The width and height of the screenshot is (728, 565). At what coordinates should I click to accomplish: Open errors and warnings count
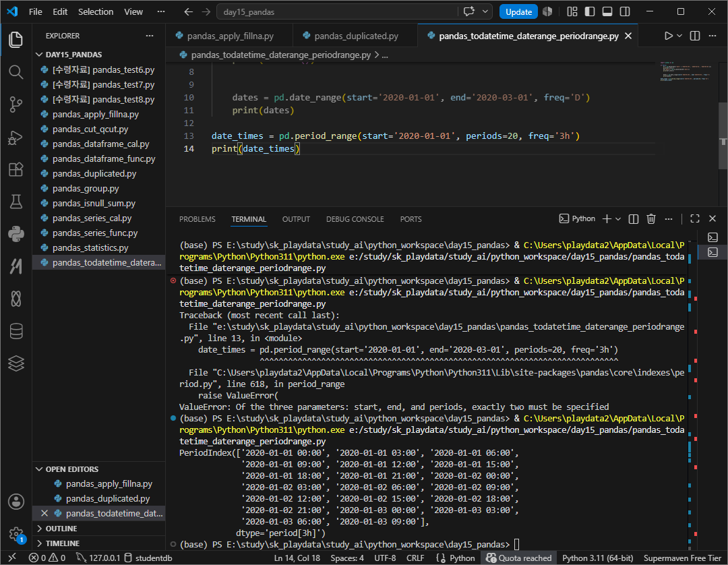47,558
